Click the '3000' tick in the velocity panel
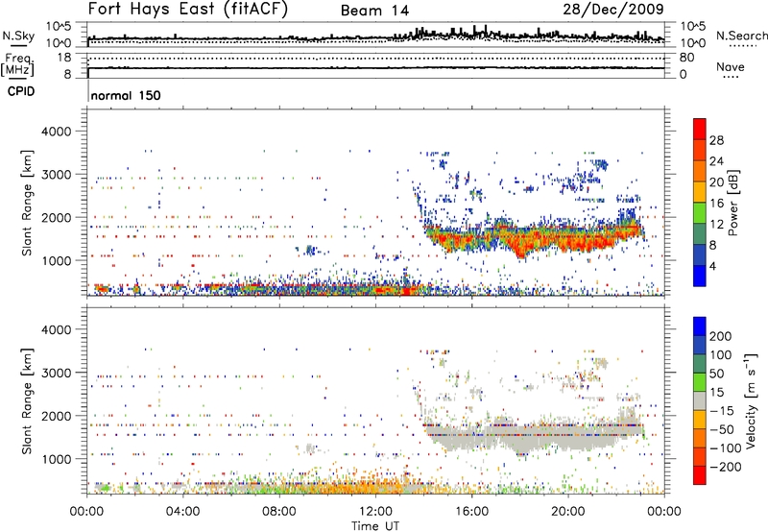This screenshot has width=768, height=532. point(56,374)
